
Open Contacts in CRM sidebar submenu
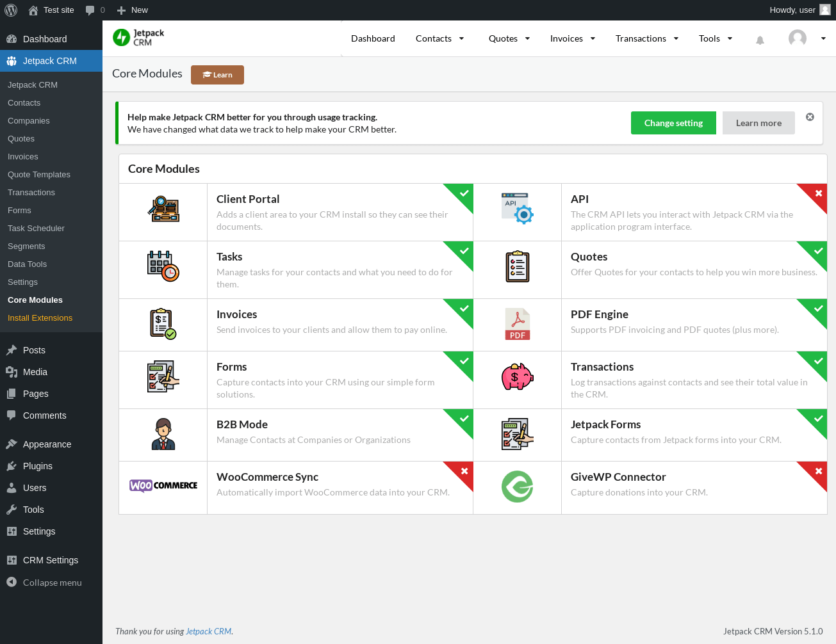51,102
